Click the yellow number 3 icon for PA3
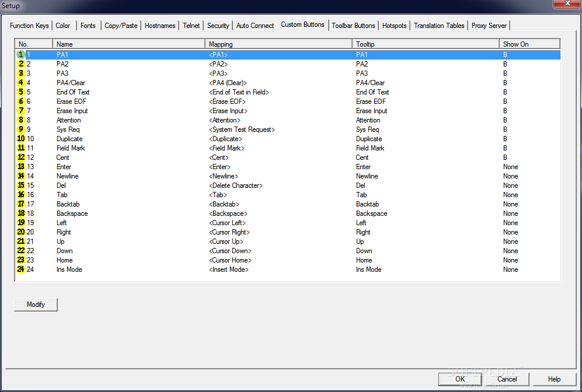582x392 pixels. [x=21, y=73]
